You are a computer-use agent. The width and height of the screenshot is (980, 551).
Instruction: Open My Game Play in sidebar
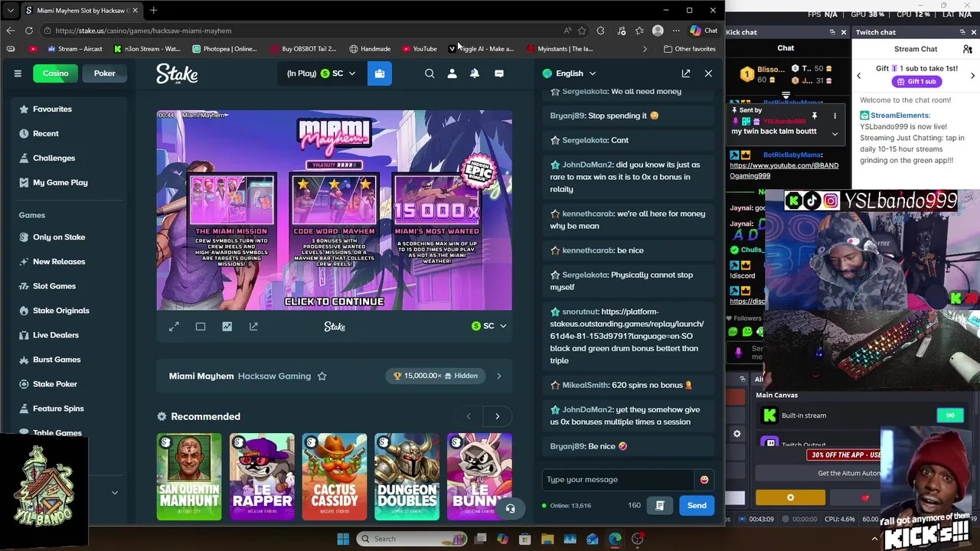click(60, 183)
